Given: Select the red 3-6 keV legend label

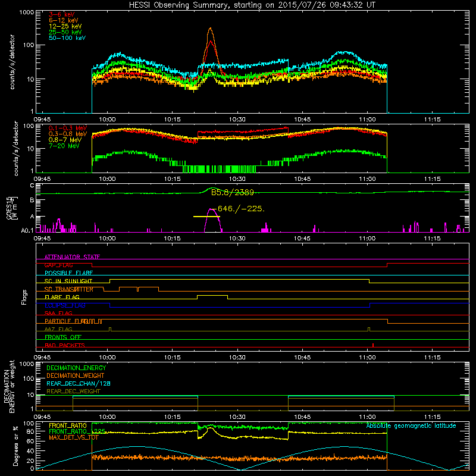Looking at the screenshot, I should pos(61,14).
